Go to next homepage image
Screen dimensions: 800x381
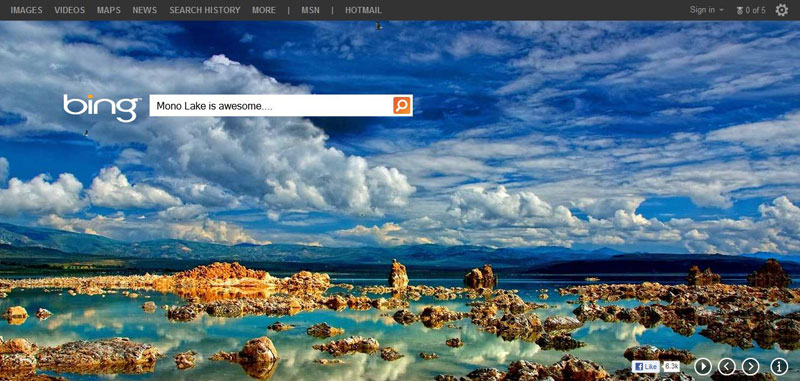click(751, 366)
